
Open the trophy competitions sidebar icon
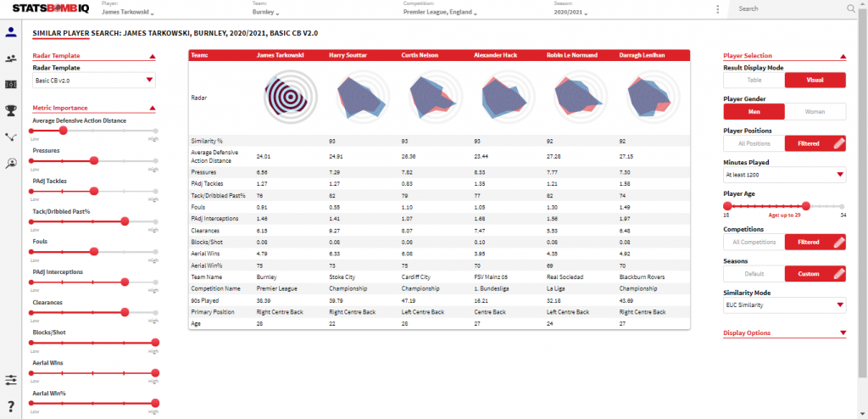click(10, 111)
